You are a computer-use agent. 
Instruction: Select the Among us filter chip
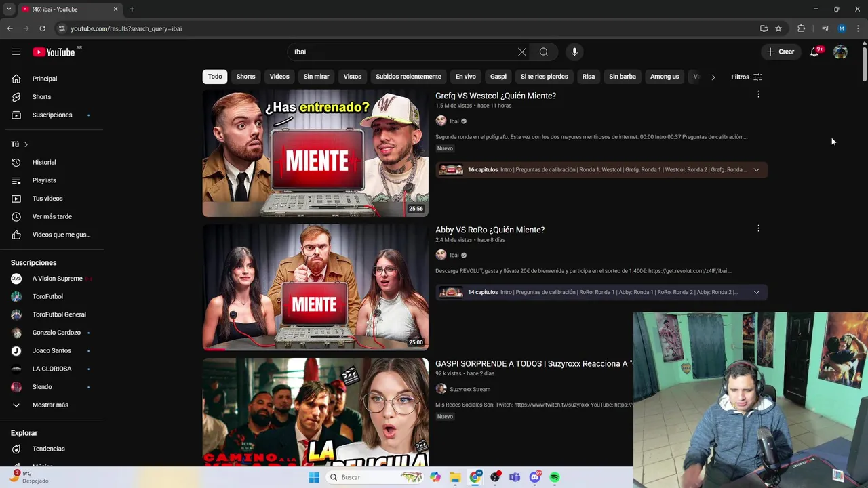(x=665, y=77)
